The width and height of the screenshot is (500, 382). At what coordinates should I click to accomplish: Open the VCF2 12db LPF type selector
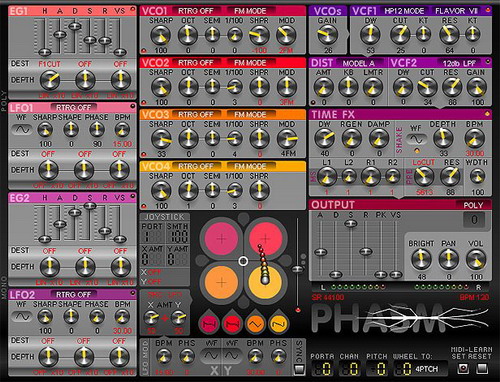tap(459, 63)
